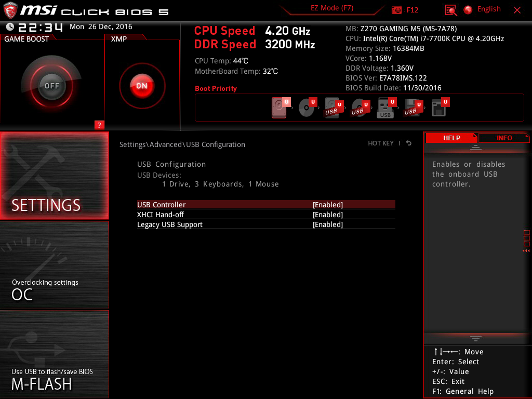The width and height of the screenshot is (532, 399).
Task: Click the 'ESC: Exit' hint
Action: click(x=448, y=381)
